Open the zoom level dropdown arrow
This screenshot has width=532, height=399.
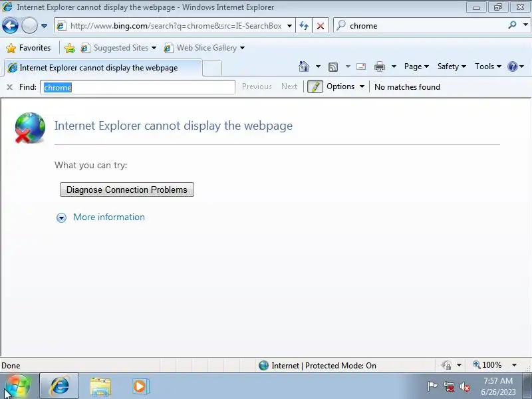click(x=514, y=365)
